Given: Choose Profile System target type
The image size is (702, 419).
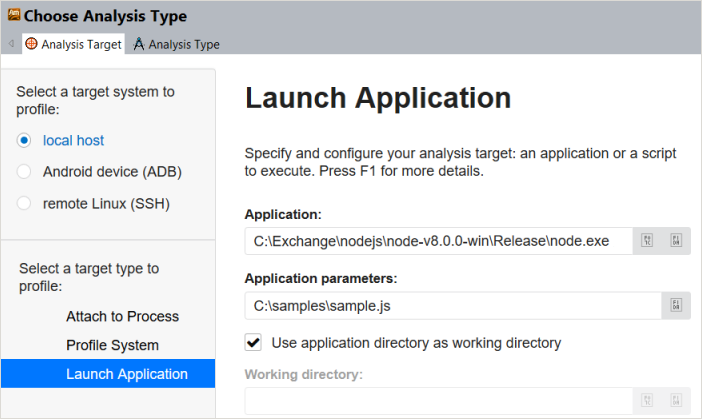Looking at the screenshot, I should coord(112,345).
